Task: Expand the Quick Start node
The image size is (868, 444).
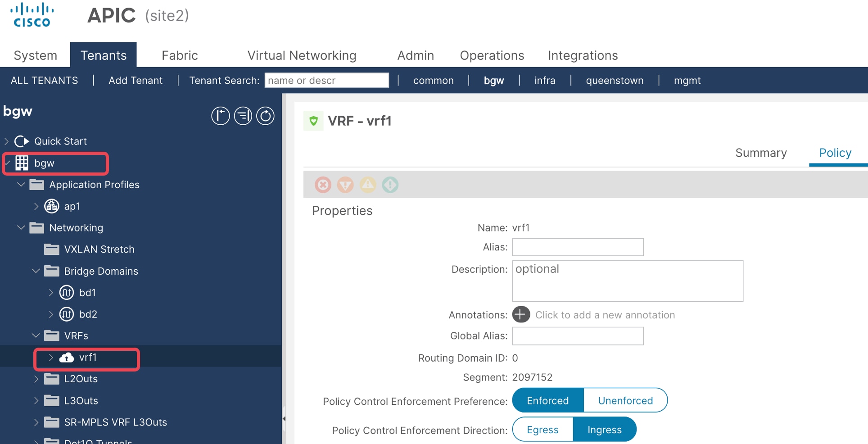Action: coord(6,141)
